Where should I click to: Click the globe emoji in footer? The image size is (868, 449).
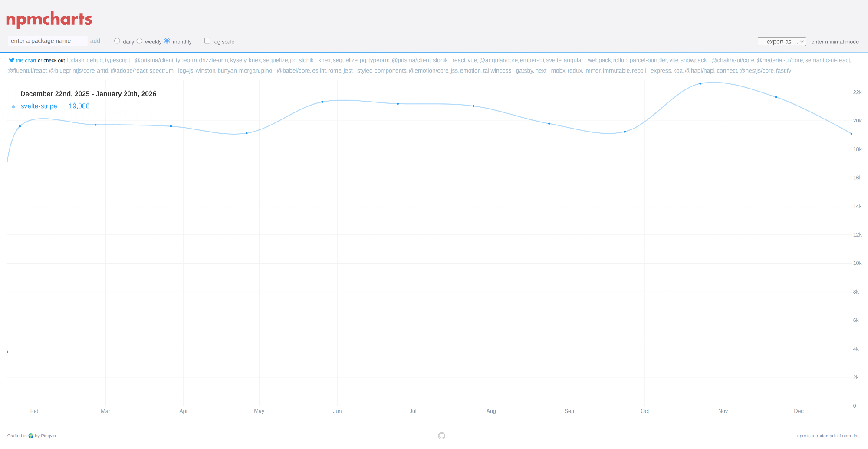tap(31, 436)
